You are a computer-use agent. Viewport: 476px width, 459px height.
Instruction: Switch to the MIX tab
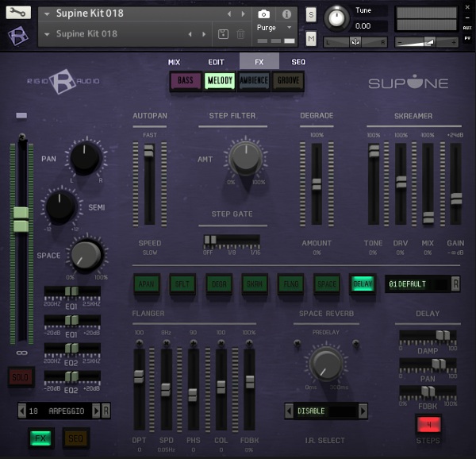[x=175, y=61]
